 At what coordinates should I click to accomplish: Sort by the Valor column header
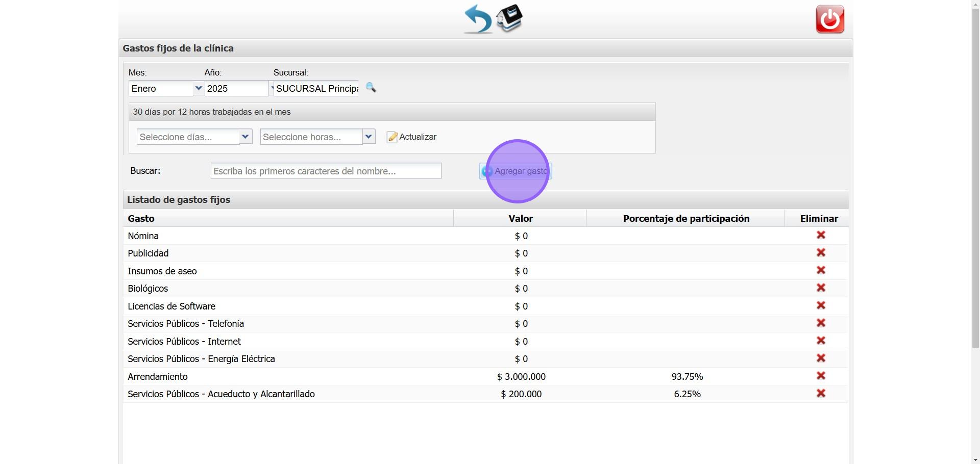pos(520,218)
